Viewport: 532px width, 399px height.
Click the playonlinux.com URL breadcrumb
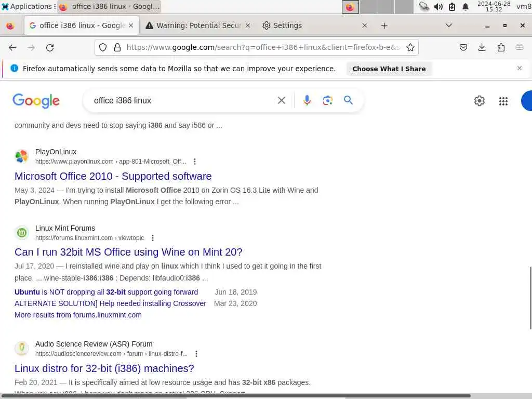point(111,162)
